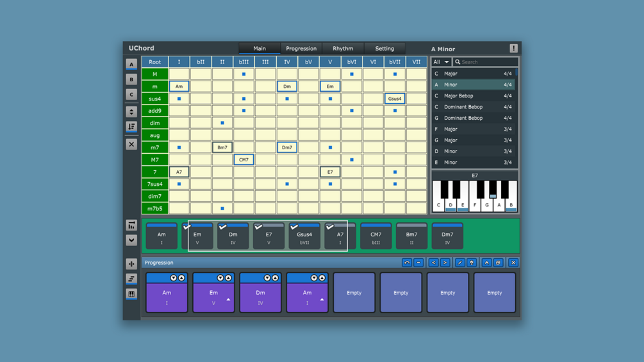Click the X clear button in left sidebar
This screenshot has height=362, width=644.
131,144
